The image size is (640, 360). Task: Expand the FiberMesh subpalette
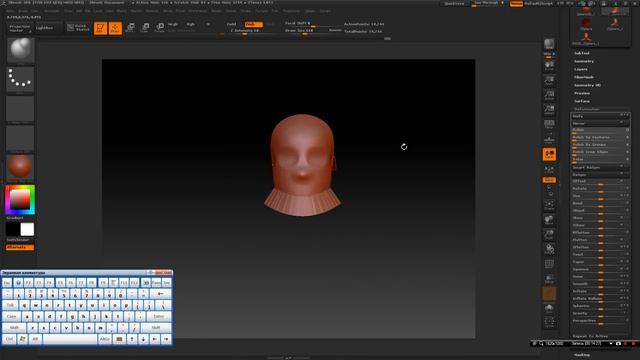[584, 77]
